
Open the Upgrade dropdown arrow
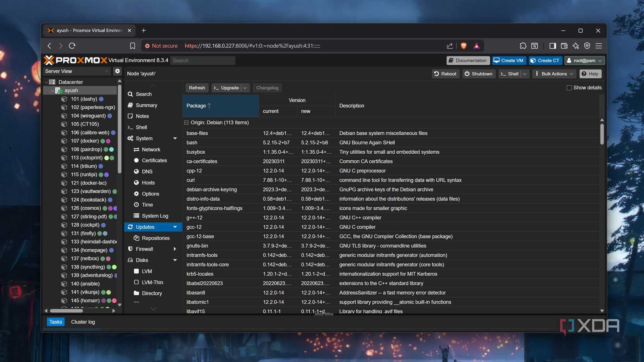click(245, 87)
